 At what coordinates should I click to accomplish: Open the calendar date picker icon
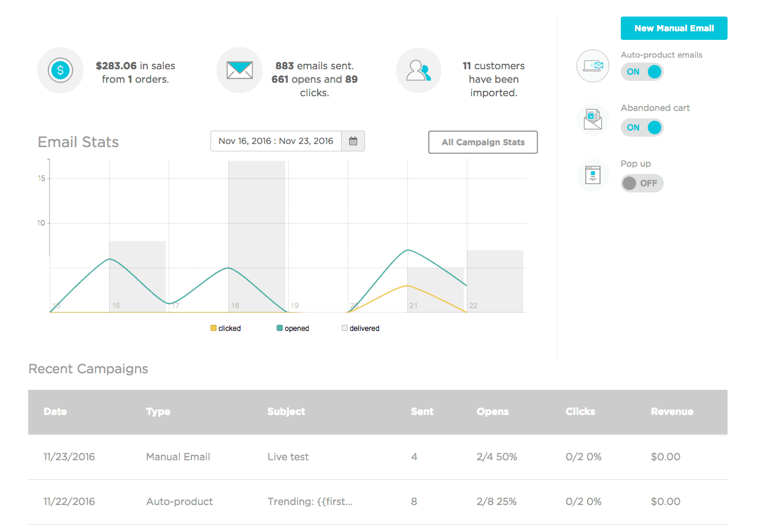pos(353,142)
